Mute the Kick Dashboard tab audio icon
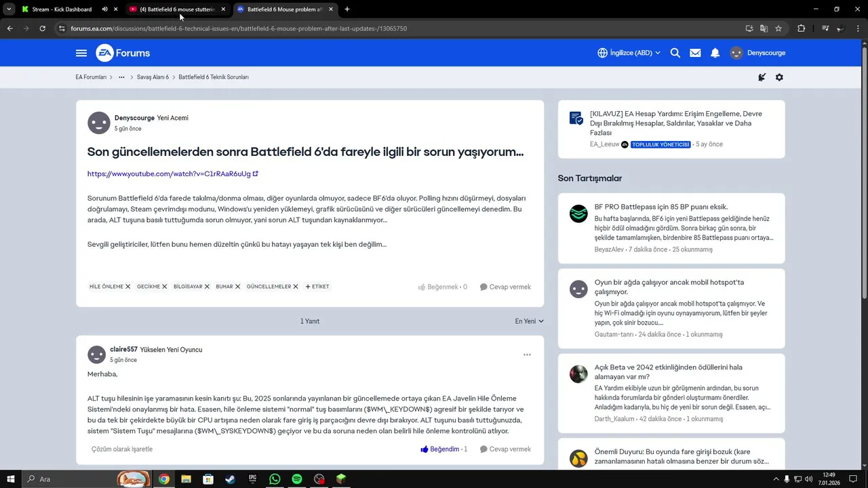868x488 pixels. (x=104, y=9)
